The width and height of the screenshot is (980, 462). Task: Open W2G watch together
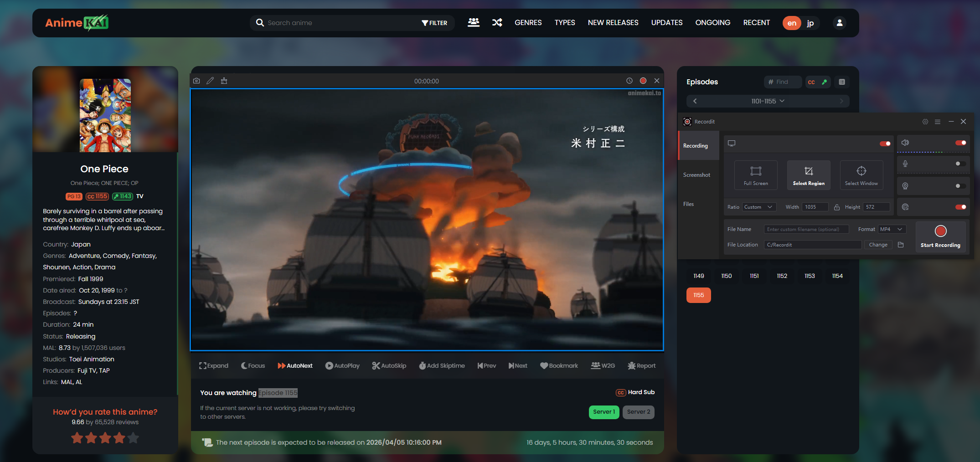[x=603, y=366]
